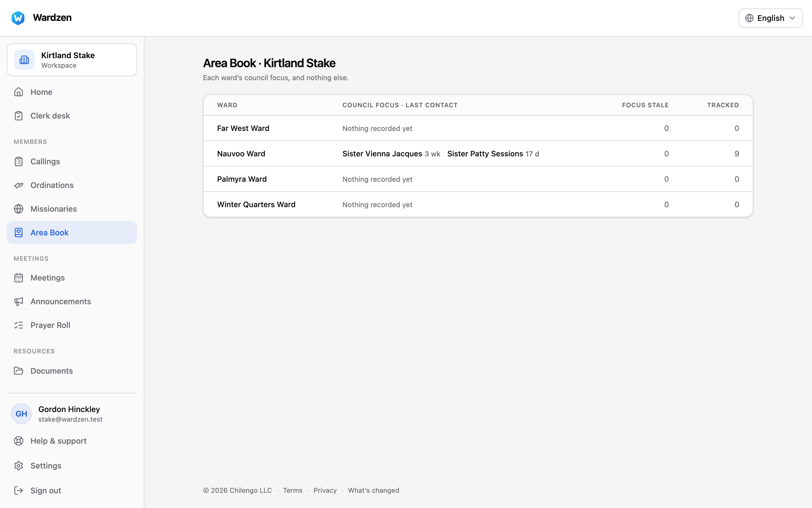
Task: Click the Callings list icon
Action: 18,161
